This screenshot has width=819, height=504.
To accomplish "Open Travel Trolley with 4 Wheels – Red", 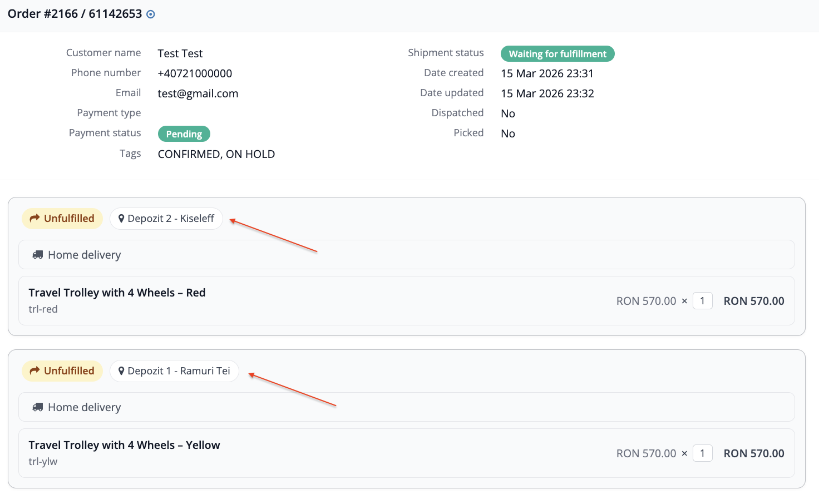I will 117,293.
